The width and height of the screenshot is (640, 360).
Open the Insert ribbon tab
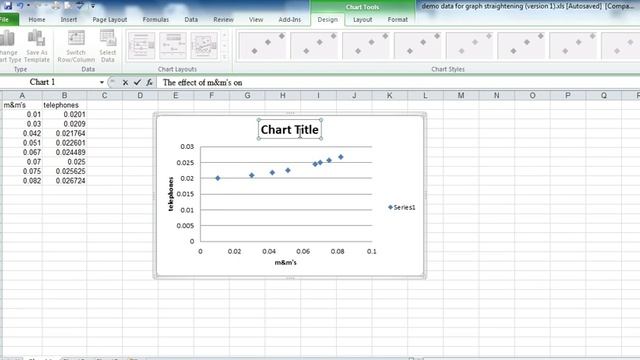coord(69,20)
